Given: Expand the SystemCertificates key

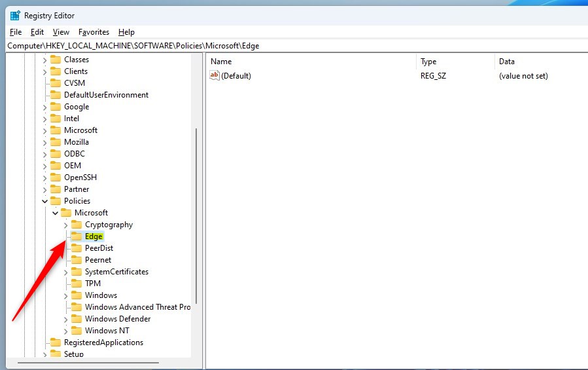Looking at the screenshot, I should 65,272.
